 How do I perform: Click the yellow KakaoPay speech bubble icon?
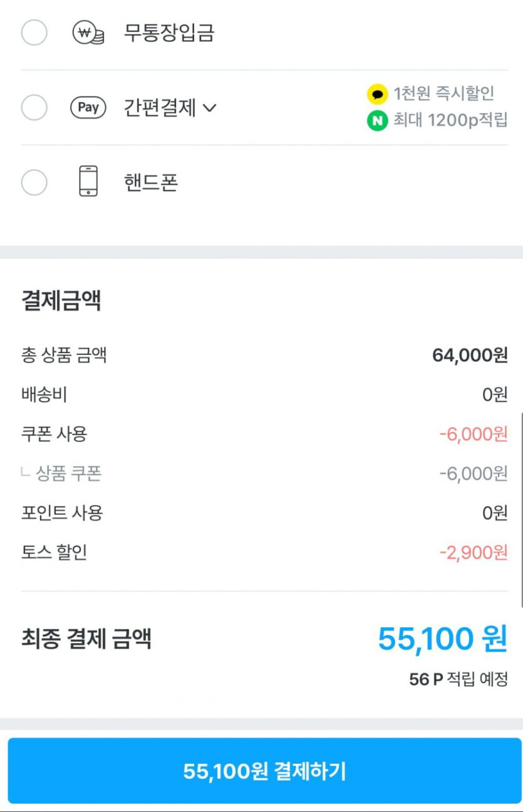[x=377, y=95]
